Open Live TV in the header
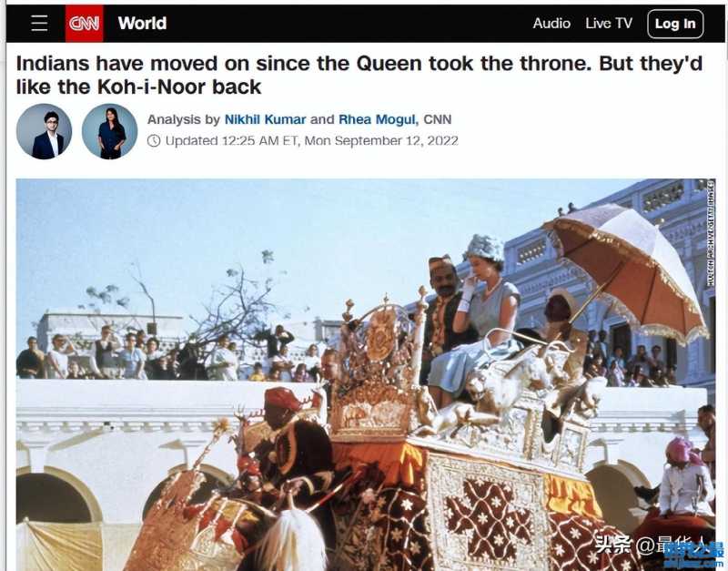Screen dimensions: 728x571 coord(609,24)
